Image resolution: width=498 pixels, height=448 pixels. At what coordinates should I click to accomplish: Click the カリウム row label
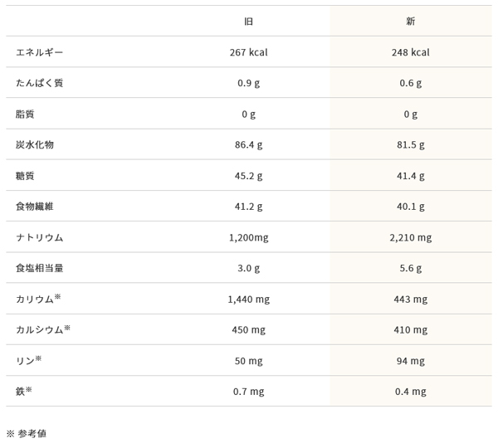(35, 299)
